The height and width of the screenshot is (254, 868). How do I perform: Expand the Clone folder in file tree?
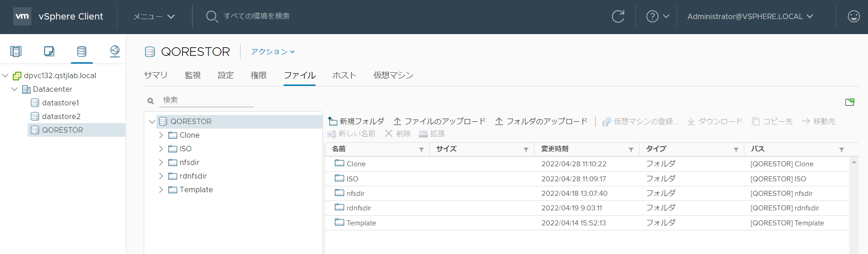161,135
